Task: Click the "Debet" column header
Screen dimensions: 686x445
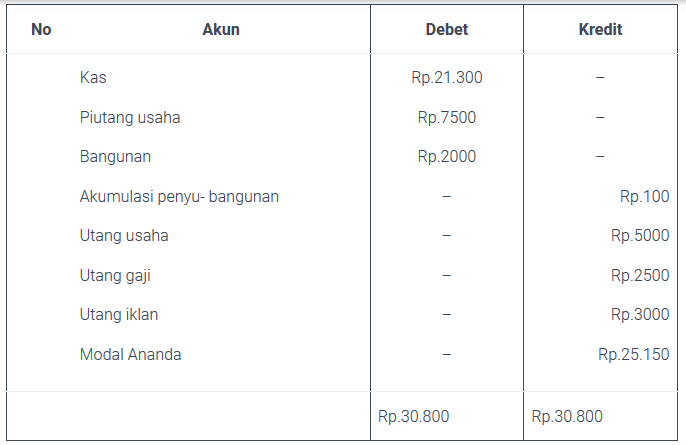Action: [446, 30]
